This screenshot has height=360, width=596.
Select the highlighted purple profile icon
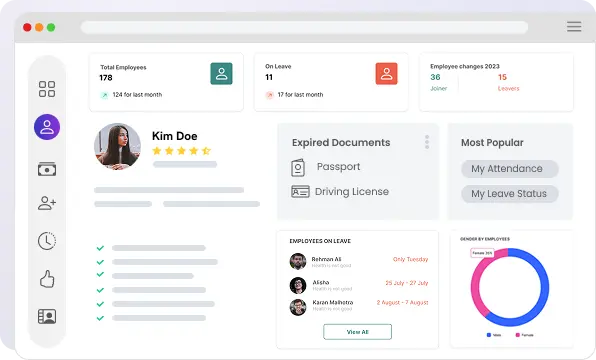pyautogui.click(x=47, y=127)
